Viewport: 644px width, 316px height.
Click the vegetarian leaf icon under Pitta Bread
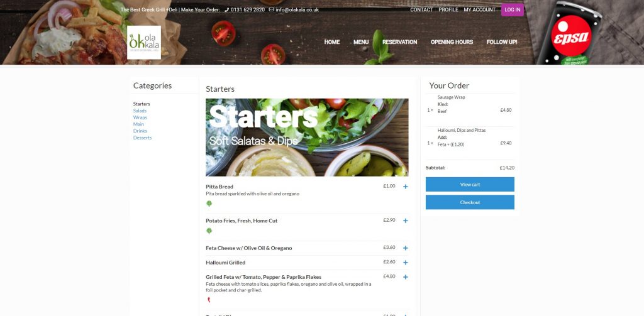pyautogui.click(x=209, y=203)
